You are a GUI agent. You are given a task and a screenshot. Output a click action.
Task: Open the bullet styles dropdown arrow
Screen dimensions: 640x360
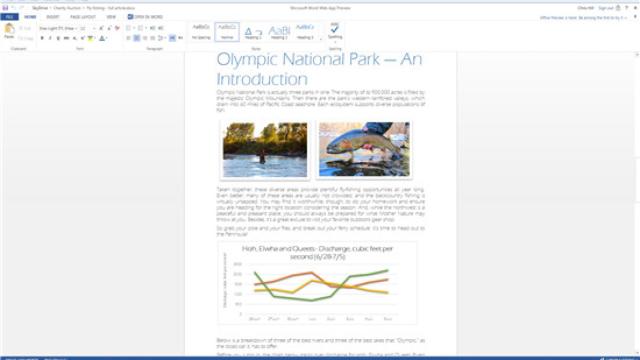pyautogui.click(x=133, y=28)
